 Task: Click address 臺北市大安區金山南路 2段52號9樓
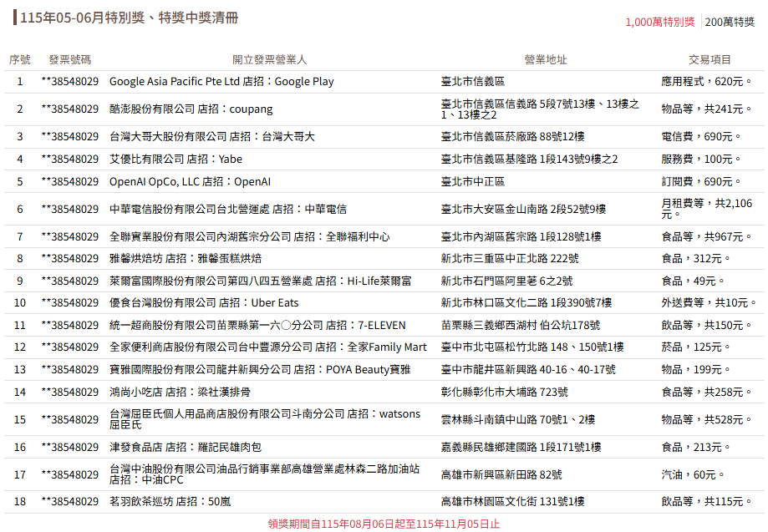[x=523, y=209]
